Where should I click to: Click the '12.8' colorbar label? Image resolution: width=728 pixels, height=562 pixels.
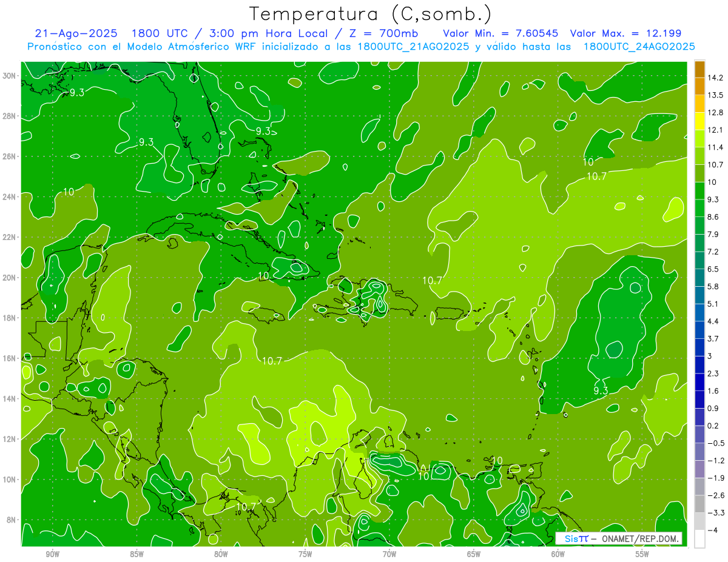coord(716,113)
